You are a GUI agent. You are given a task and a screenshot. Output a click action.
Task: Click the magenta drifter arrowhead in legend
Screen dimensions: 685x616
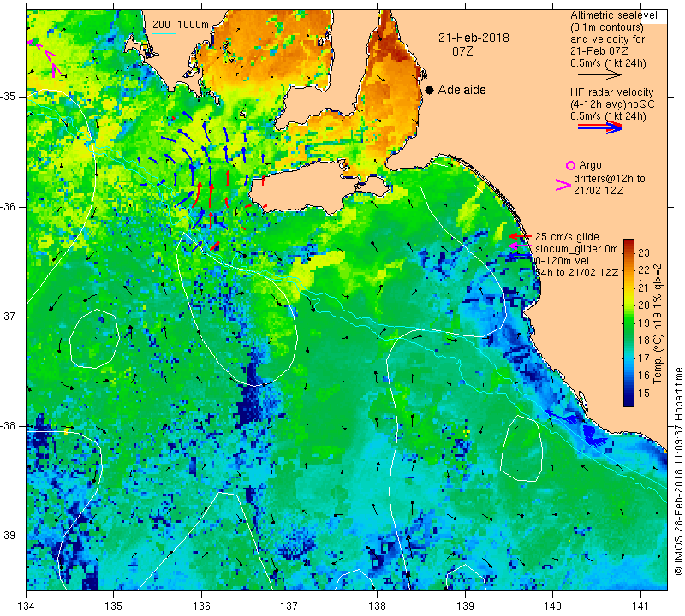click(563, 185)
